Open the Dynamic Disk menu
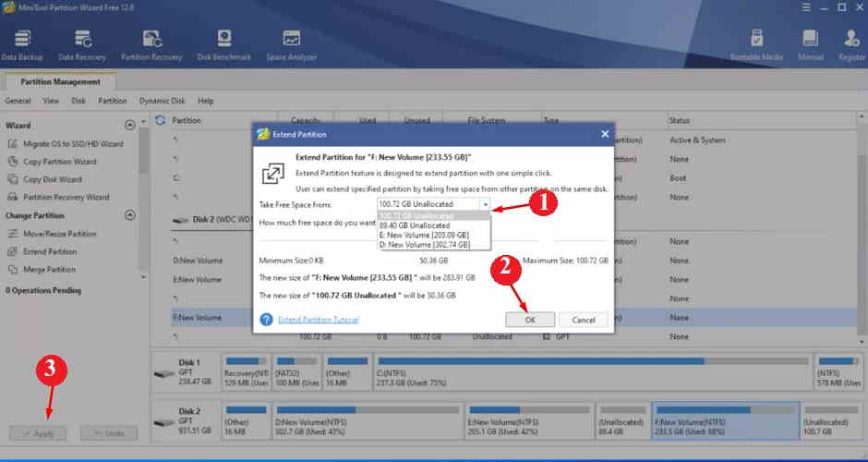The height and width of the screenshot is (462, 868). [163, 101]
